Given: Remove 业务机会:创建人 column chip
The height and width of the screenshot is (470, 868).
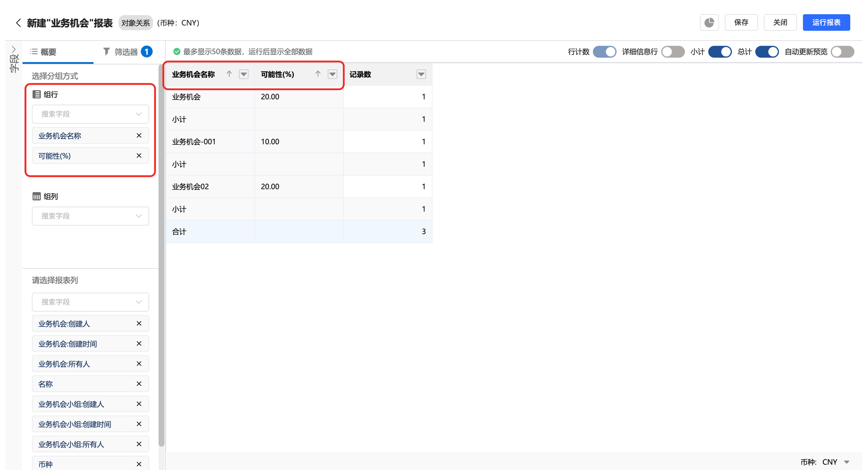Looking at the screenshot, I should (x=139, y=323).
